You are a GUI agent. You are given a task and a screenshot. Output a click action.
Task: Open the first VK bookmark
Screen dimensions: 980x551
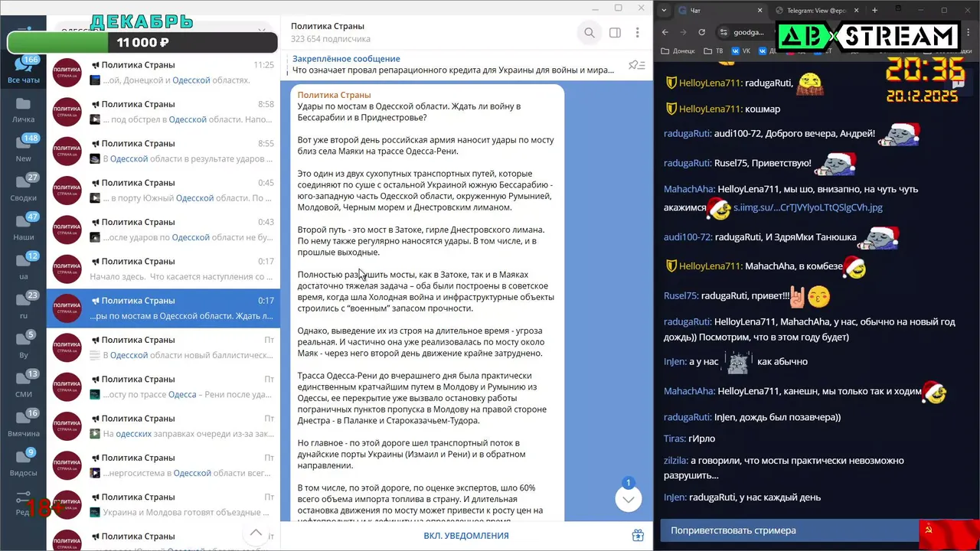point(741,51)
